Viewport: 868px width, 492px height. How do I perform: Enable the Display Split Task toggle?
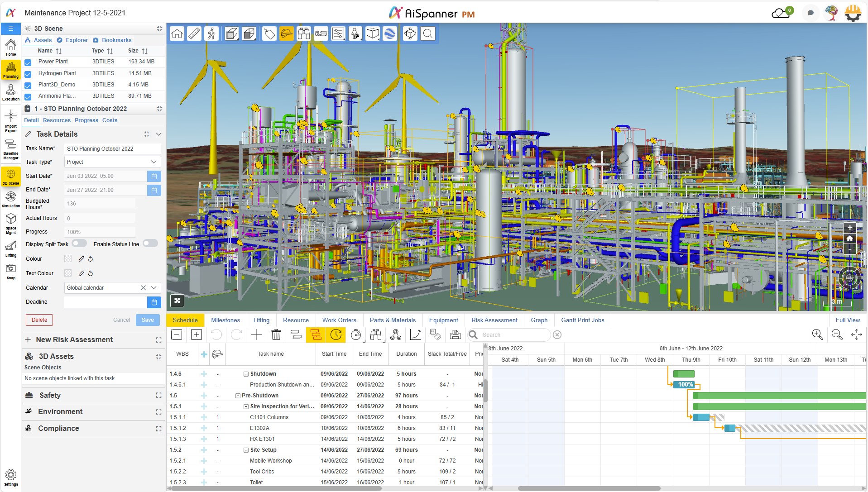(79, 244)
